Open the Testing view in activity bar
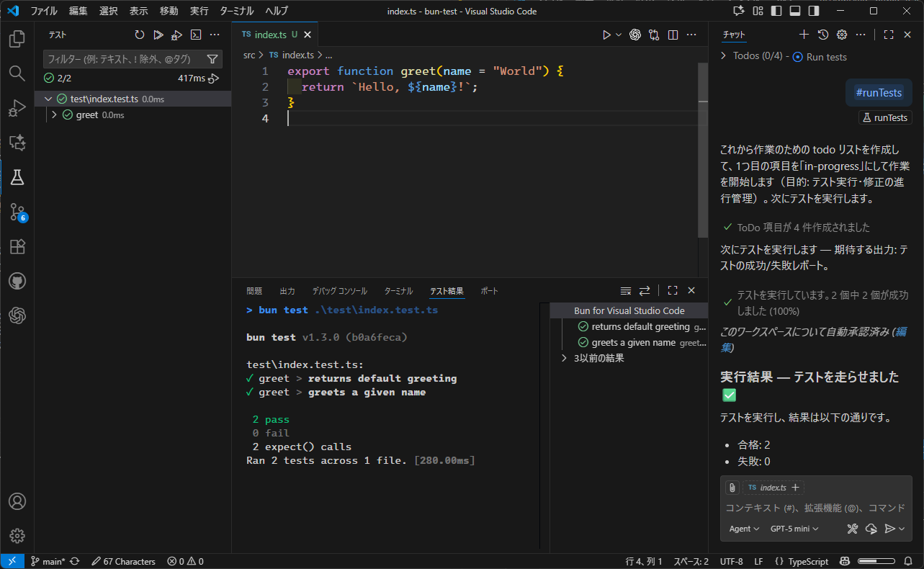 (17, 176)
